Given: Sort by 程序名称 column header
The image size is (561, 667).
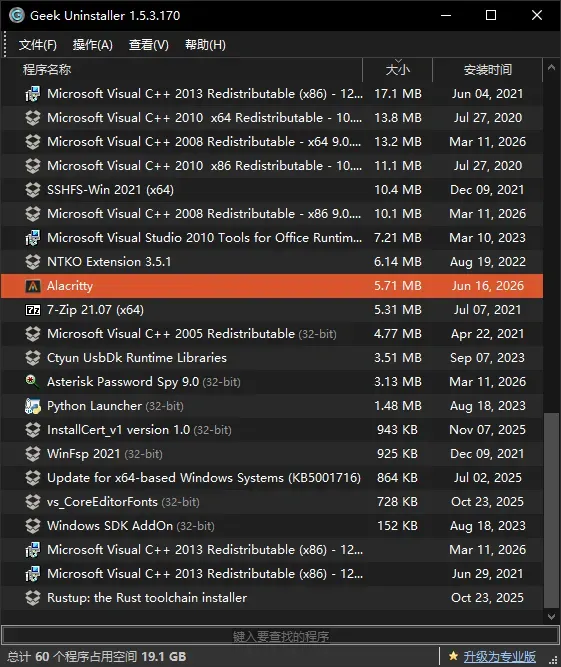Looking at the screenshot, I should click(47, 69).
